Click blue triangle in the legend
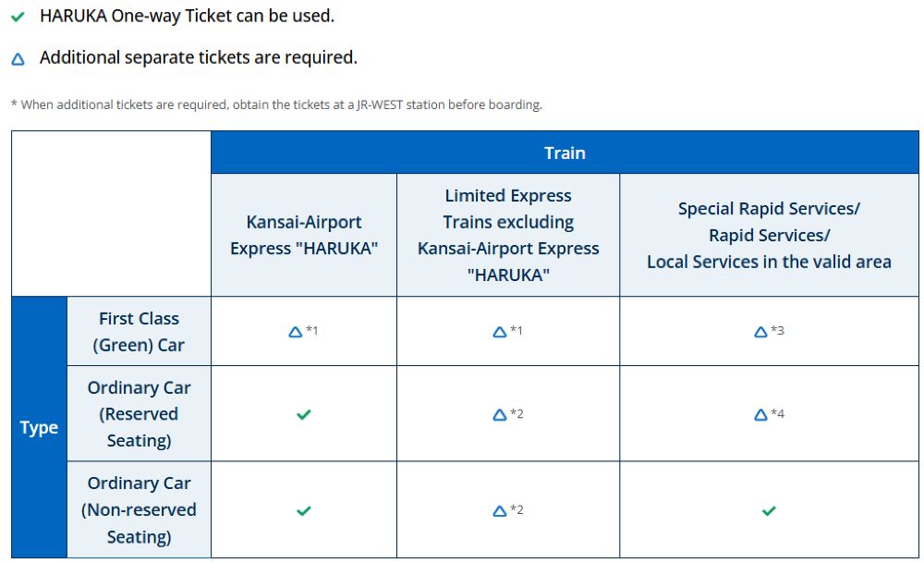 click(18, 58)
